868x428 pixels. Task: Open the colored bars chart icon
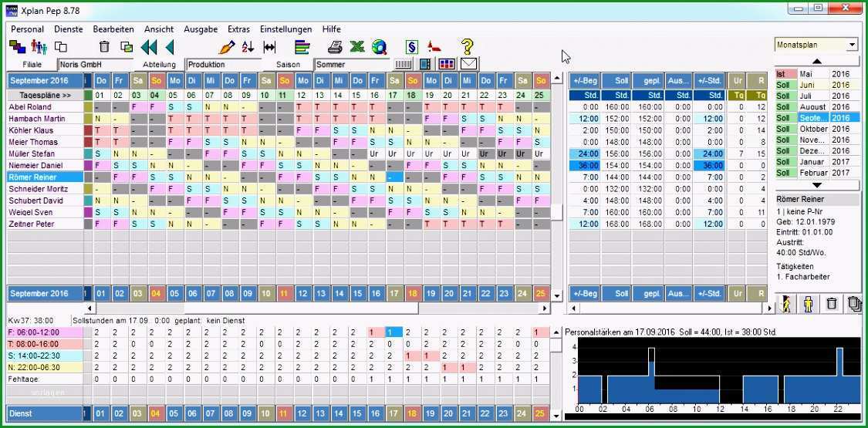pyautogui.click(x=302, y=47)
